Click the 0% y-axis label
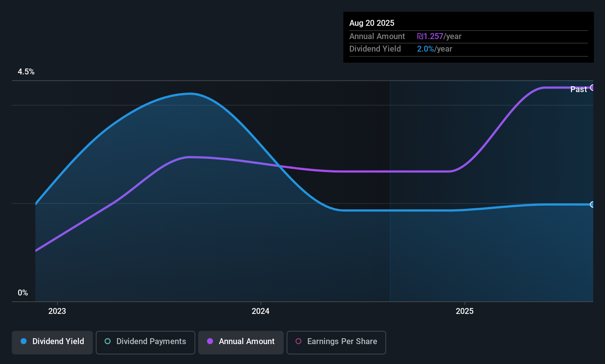The width and height of the screenshot is (605, 364). tap(23, 293)
